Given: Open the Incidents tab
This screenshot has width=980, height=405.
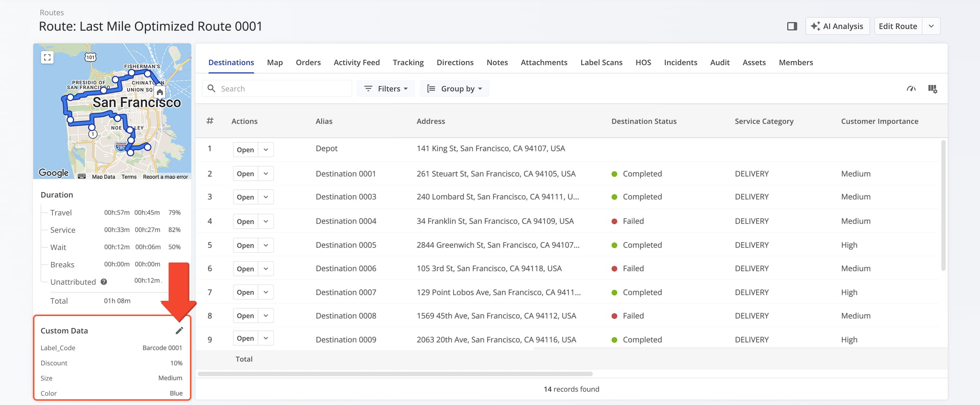Looking at the screenshot, I should pos(680,62).
